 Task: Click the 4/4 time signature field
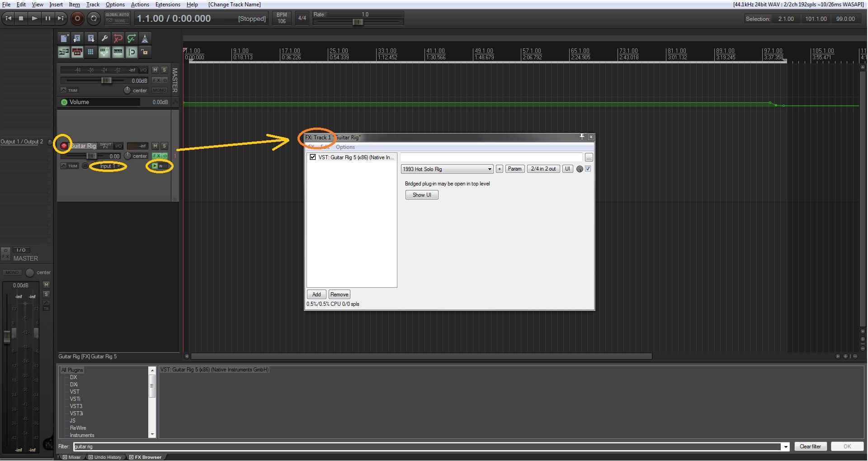tap(302, 18)
